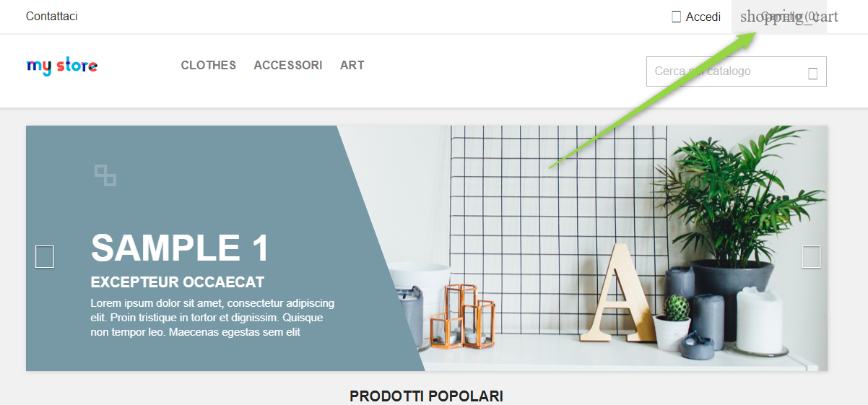Open the ACCESSORI menu

(x=288, y=65)
